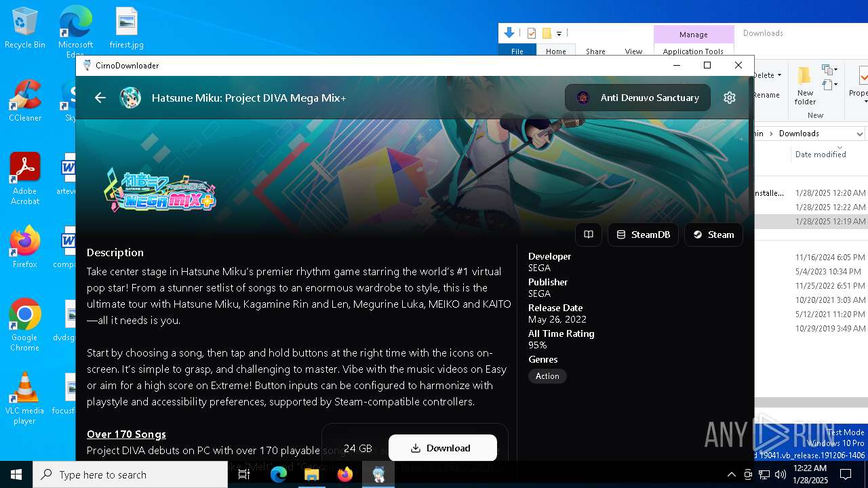The height and width of the screenshot is (488, 868).
Task: Select the file row dated 1/28/2025 12:20 AM
Action: tap(811, 193)
